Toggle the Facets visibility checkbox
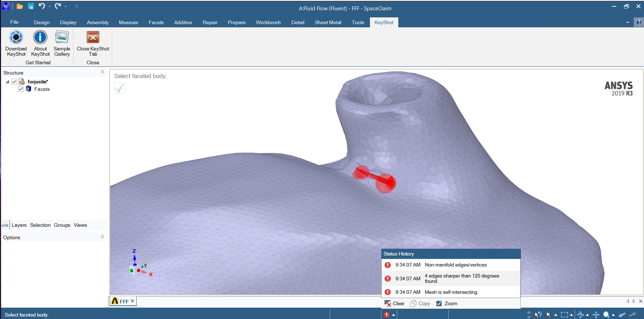Viewport: 644px width, 319px height. click(21, 89)
